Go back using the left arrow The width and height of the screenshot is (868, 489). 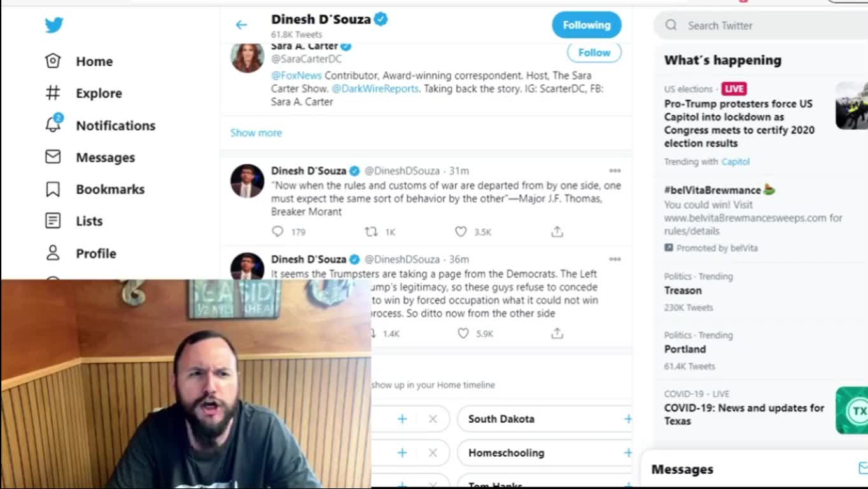tap(241, 25)
